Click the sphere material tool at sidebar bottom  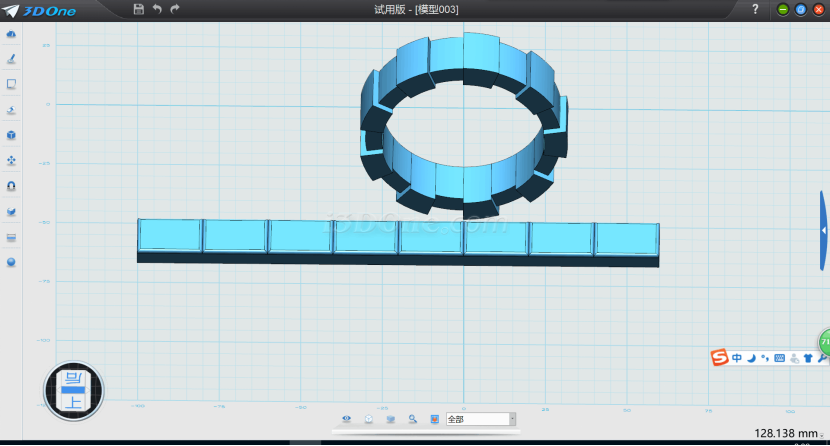(11, 262)
